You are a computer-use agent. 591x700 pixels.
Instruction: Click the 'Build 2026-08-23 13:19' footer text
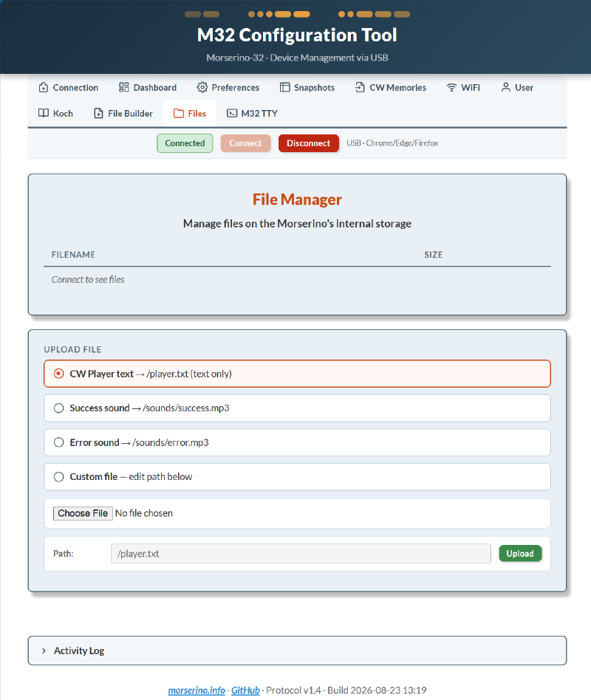click(x=377, y=690)
